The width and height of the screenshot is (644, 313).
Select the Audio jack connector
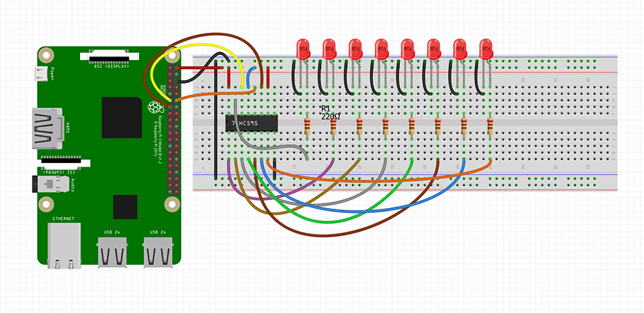pyautogui.click(x=48, y=182)
